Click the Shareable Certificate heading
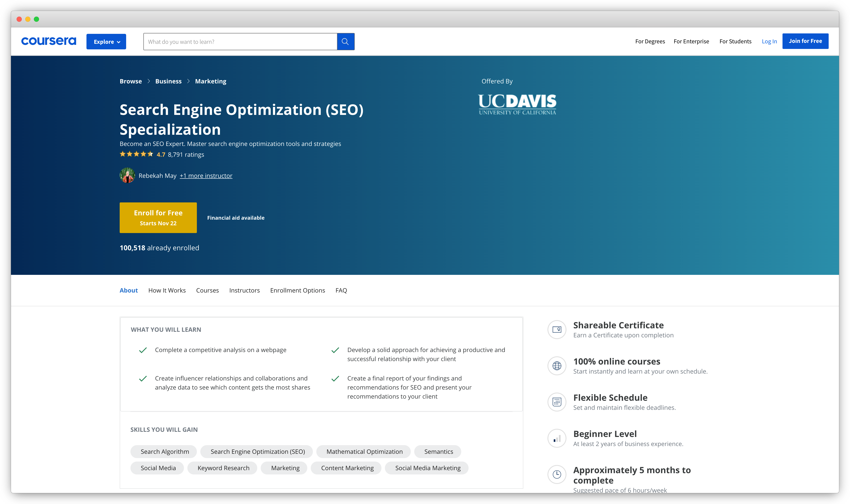 pos(618,325)
